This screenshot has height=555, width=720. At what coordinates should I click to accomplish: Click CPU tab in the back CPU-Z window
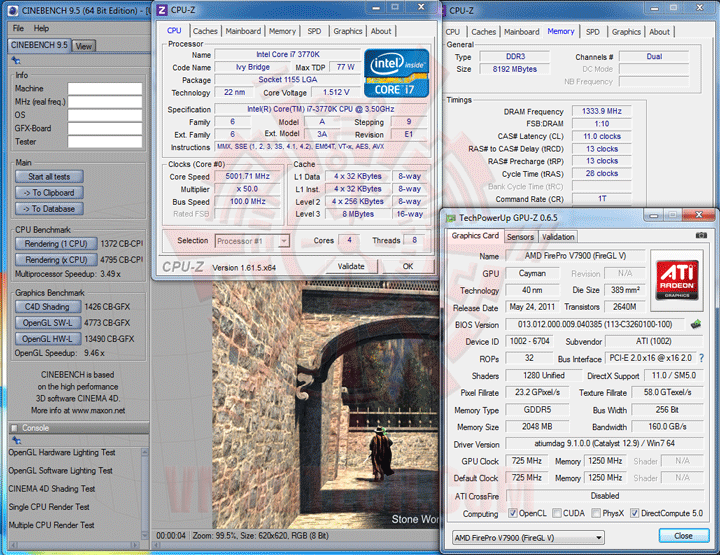coord(453,32)
